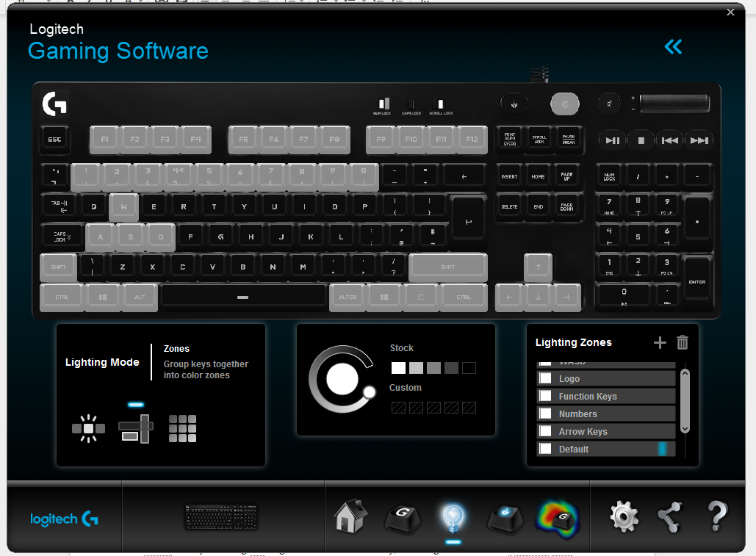Open the G-key customization view

click(x=403, y=517)
